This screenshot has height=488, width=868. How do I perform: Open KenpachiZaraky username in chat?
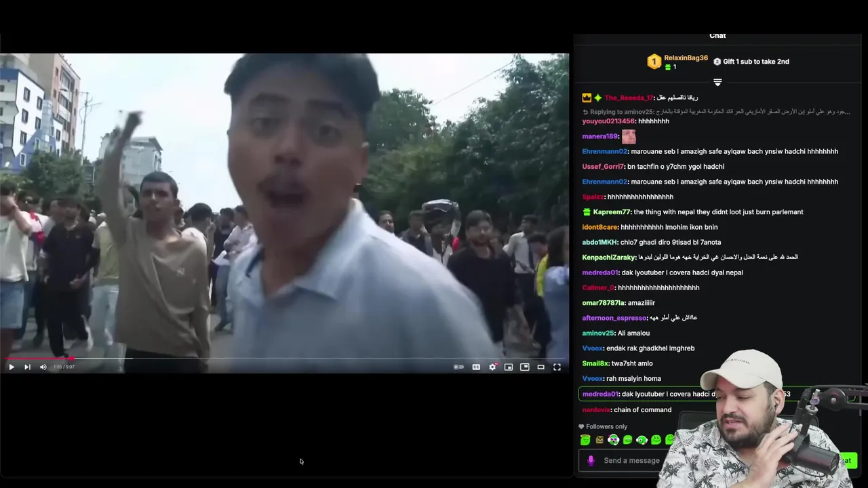point(609,258)
